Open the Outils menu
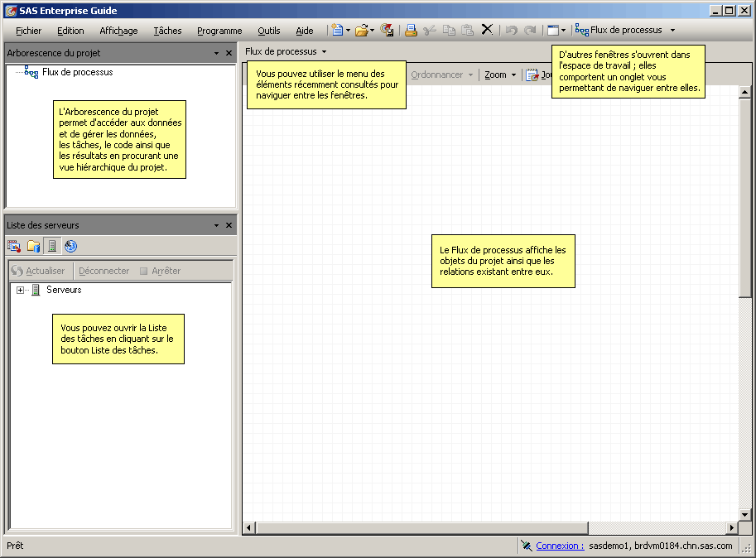The width and height of the screenshot is (756, 558). pos(268,31)
